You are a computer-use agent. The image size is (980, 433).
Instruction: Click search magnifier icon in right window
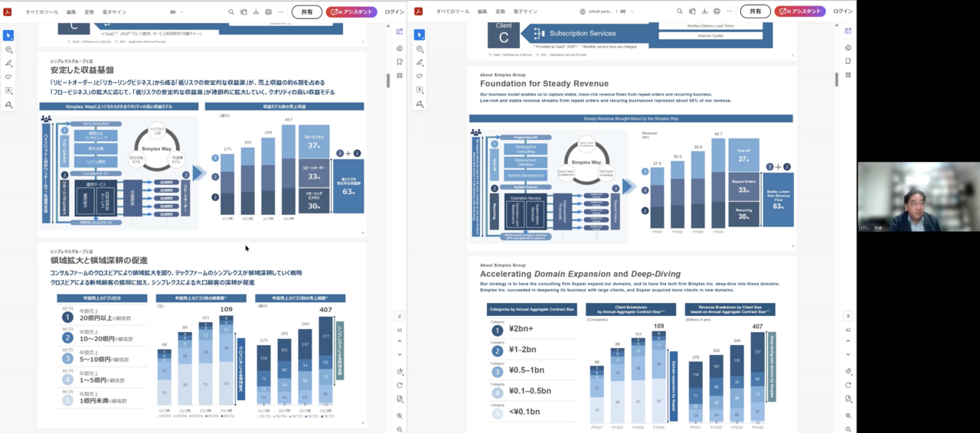(x=680, y=12)
